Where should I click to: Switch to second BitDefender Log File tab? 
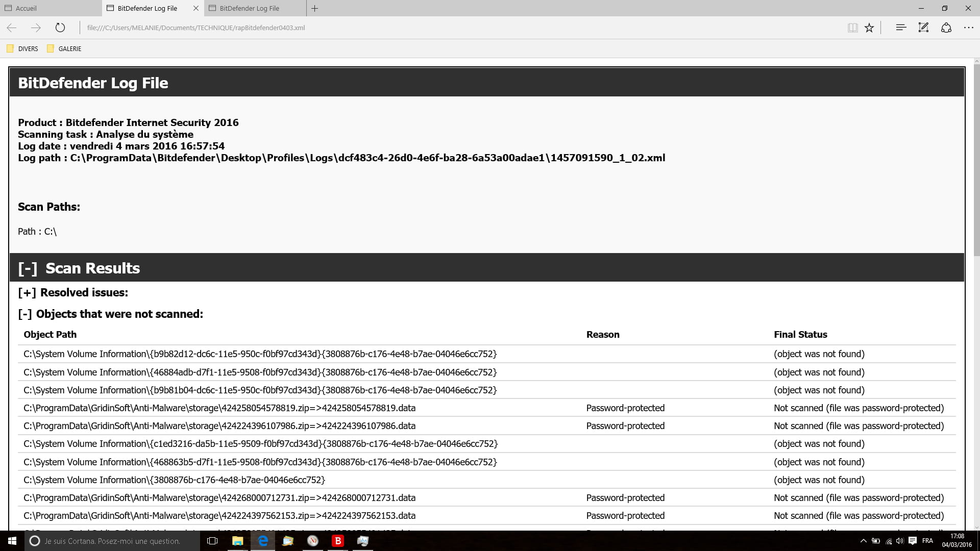(x=255, y=8)
